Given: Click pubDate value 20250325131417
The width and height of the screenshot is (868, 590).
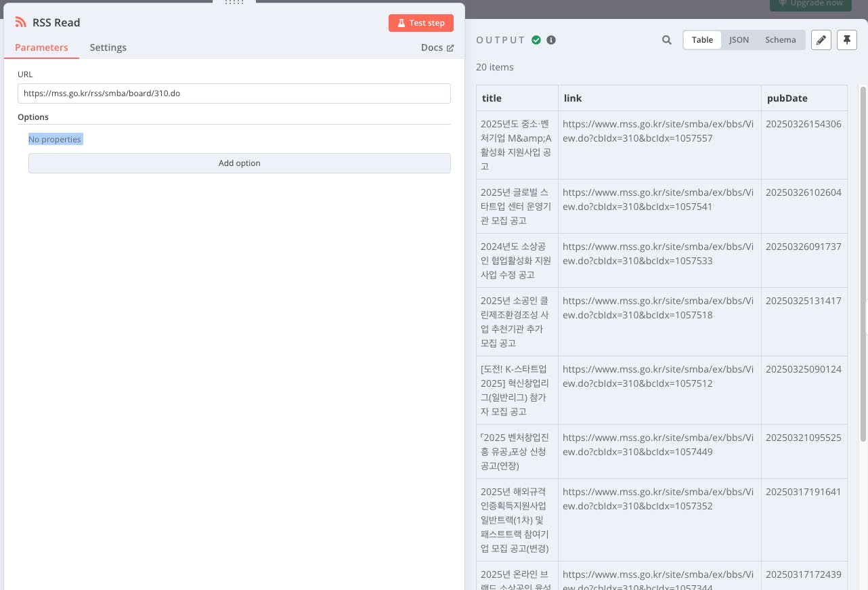Looking at the screenshot, I should pos(804,301).
